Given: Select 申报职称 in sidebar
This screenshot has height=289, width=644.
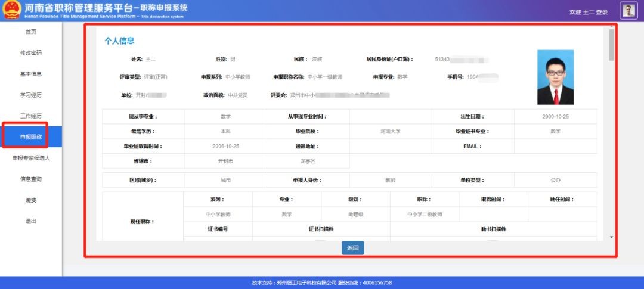Looking at the screenshot, I should coord(31,136).
